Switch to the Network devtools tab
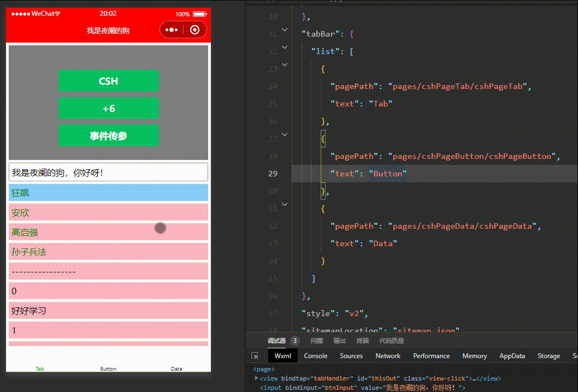The image size is (578, 392). [388, 356]
